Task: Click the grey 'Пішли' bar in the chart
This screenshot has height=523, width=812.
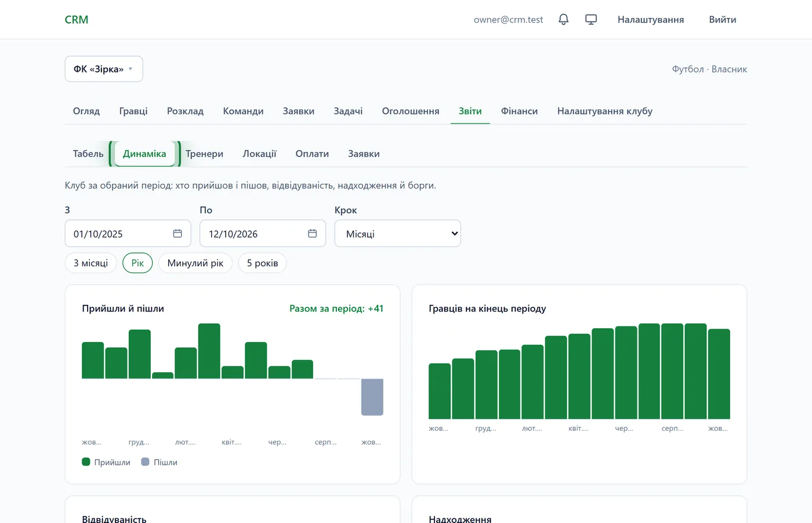Action: [x=372, y=397]
